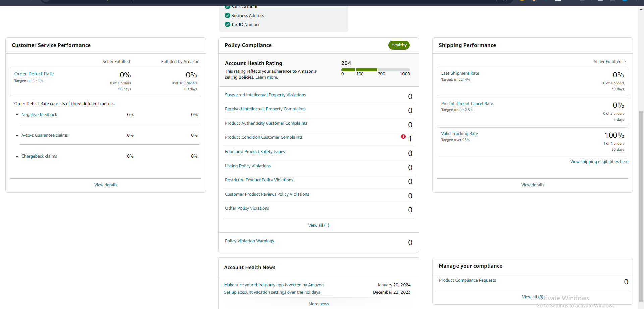Image resolution: width=644 pixels, height=309 pixels.
Task: Click 'December 23, 2023' news date
Action: click(x=391, y=292)
